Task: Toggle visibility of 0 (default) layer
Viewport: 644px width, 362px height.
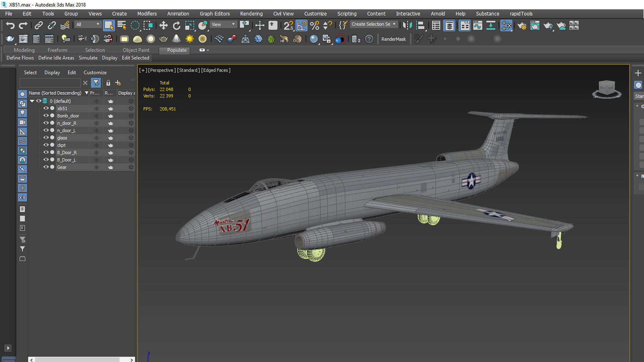Action: pos(39,101)
